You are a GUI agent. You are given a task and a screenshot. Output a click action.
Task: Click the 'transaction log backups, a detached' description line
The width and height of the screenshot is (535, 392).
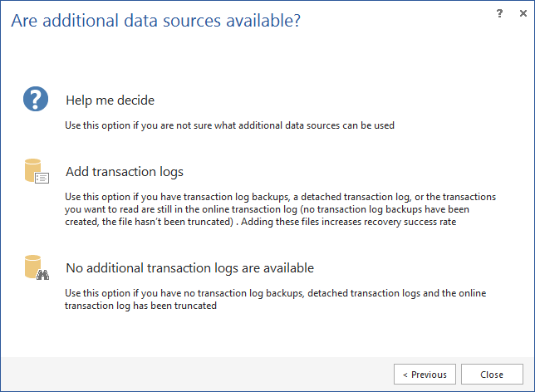(280, 197)
